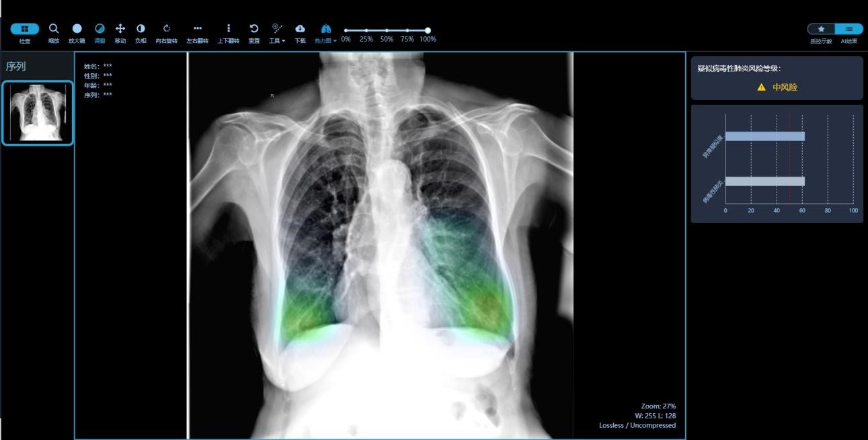868x440 pixels.
Task: Download the image via 下载
Action: click(x=300, y=29)
